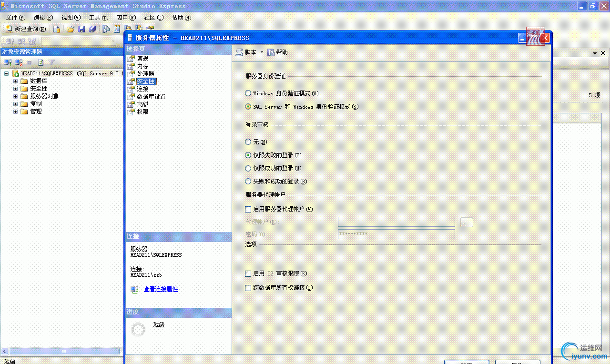Open the 编辑 menu
Viewport: 610px width, 364px height.
pyautogui.click(x=43, y=18)
